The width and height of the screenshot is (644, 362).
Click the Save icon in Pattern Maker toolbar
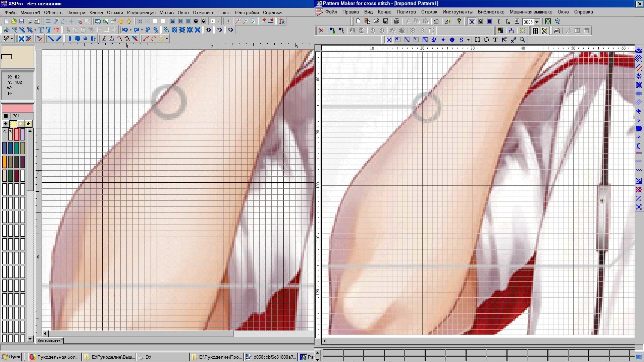386,21
